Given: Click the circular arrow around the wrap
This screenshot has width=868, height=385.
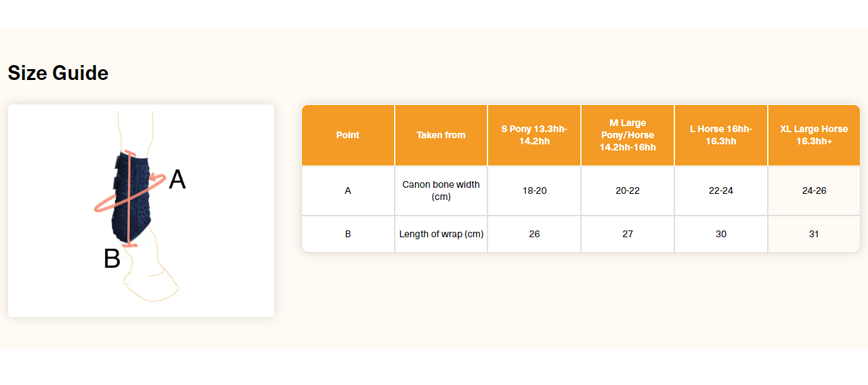Looking at the screenshot, I should point(129,192).
